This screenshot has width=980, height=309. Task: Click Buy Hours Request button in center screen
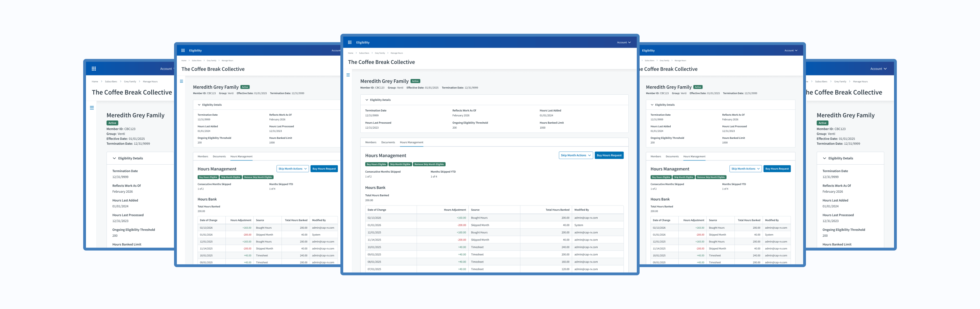click(609, 155)
